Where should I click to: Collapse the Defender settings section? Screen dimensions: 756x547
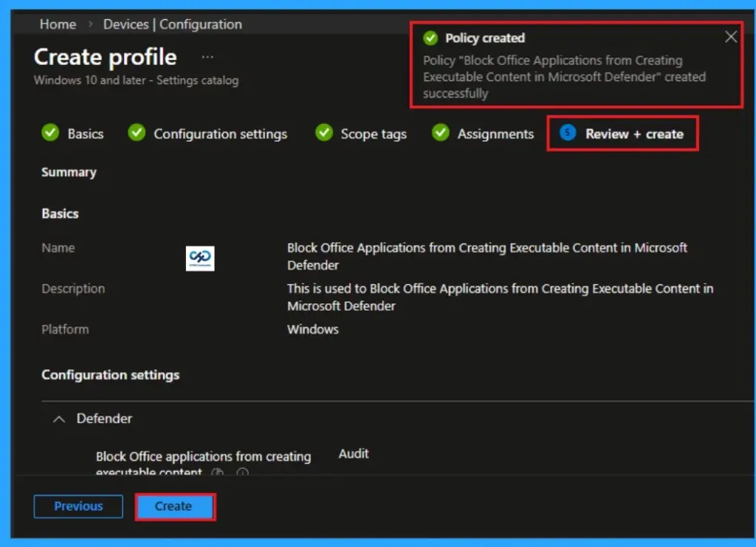click(x=59, y=419)
